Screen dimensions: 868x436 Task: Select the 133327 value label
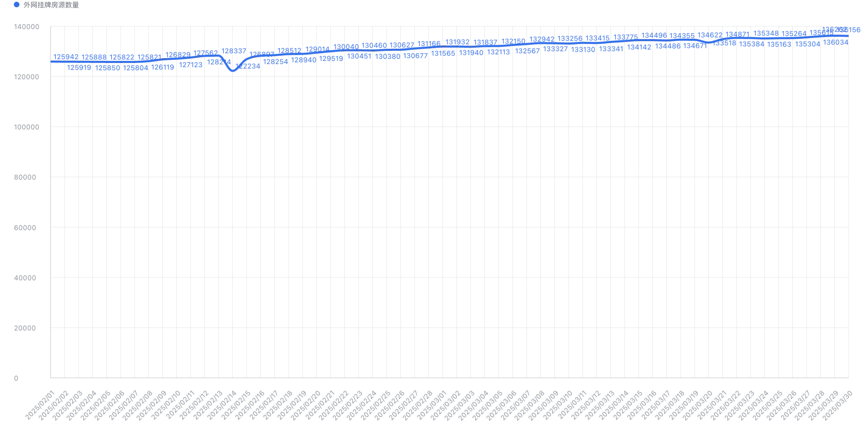(x=555, y=48)
